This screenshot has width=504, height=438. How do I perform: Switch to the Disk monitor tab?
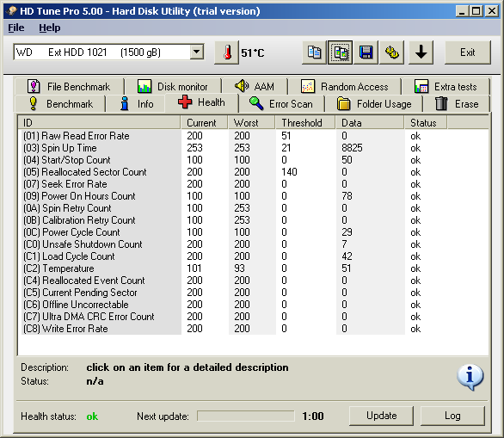pyautogui.click(x=173, y=87)
